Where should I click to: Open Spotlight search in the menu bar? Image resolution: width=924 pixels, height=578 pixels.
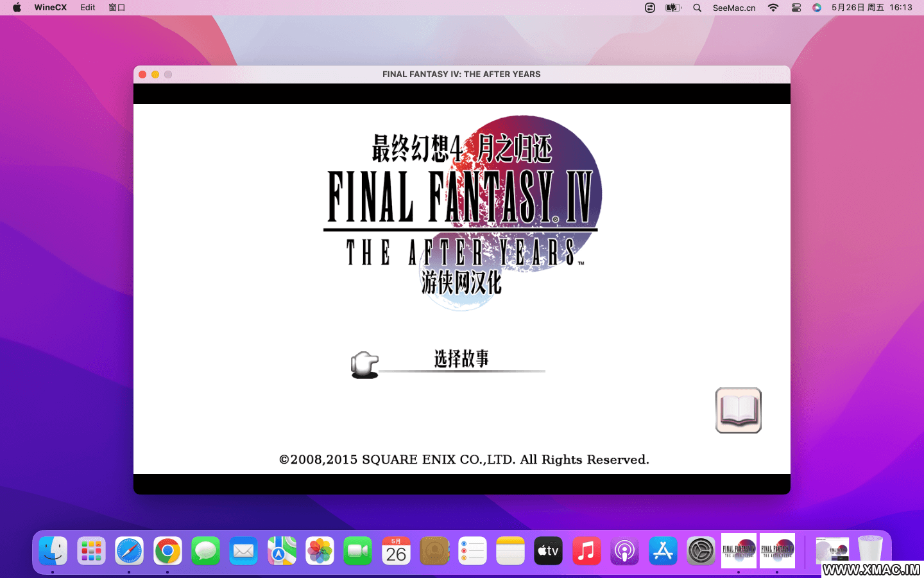click(697, 8)
